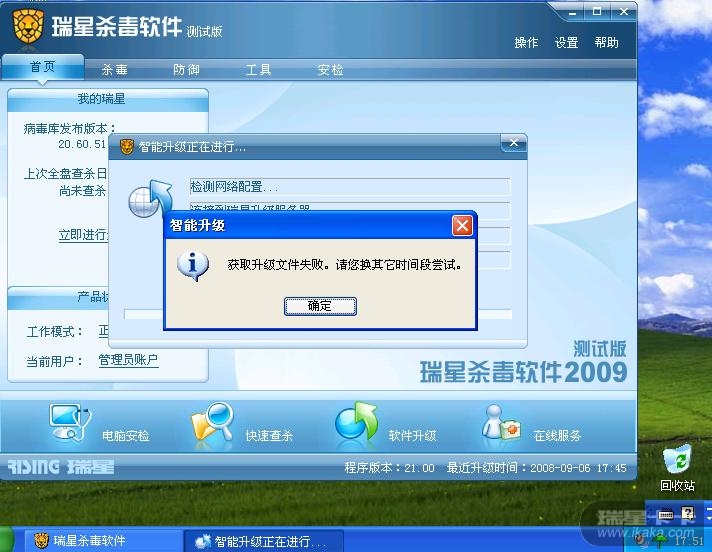Open the 安检 tab
712x552 pixels.
[330, 69]
